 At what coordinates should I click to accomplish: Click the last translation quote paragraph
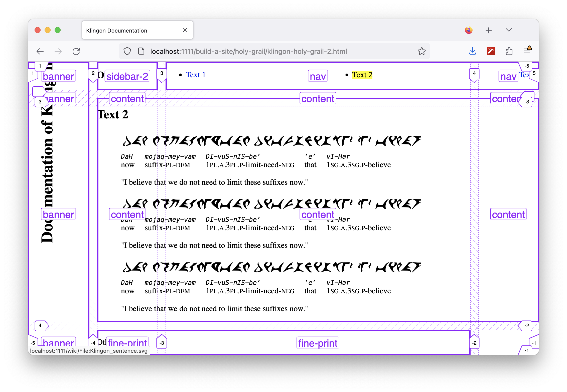pyautogui.click(x=214, y=309)
